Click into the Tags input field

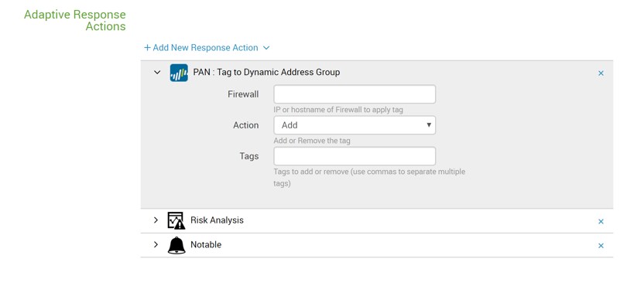pos(355,156)
